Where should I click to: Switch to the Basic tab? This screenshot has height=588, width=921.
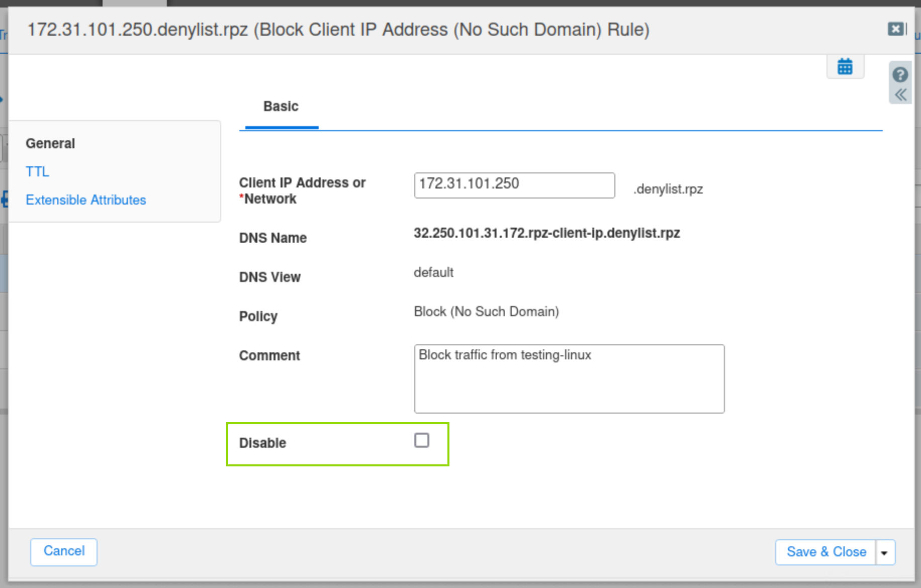coord(281,107)
